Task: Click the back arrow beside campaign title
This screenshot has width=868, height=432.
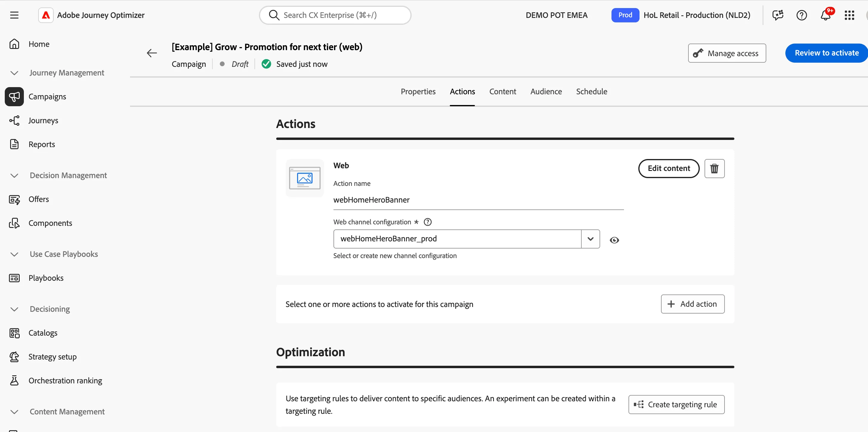Action: pos(152,53)
